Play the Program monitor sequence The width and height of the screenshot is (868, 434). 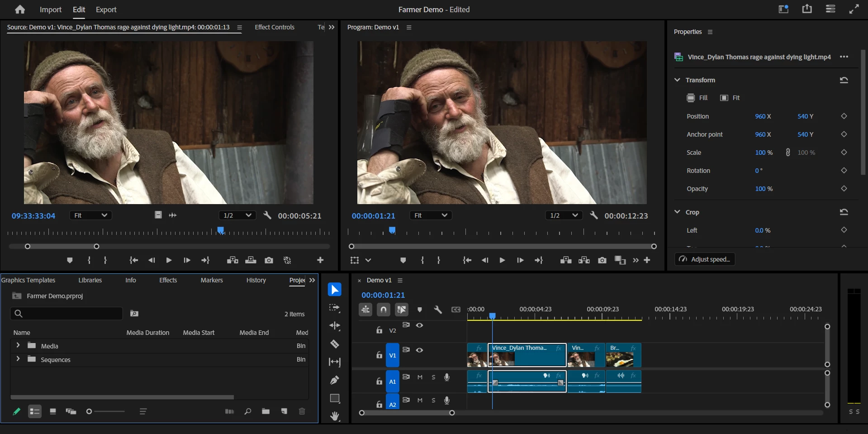[x=502, y=260]
